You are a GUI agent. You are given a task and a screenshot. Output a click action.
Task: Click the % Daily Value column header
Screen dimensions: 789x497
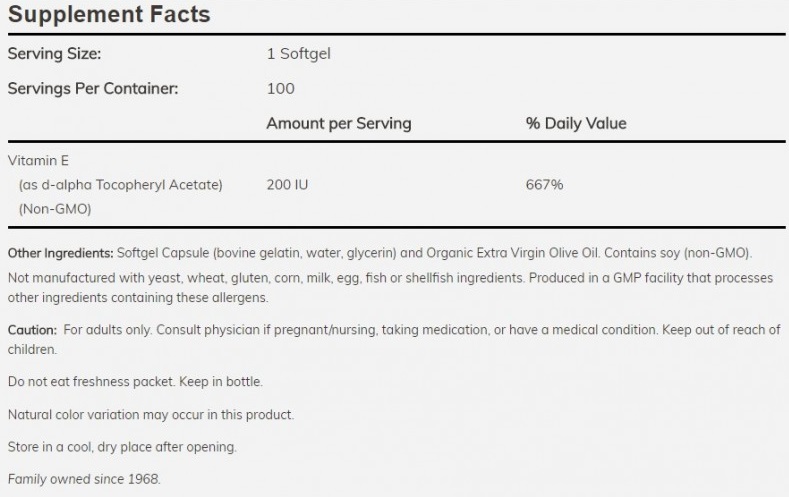pyautogui.click(x=576, y=123)
